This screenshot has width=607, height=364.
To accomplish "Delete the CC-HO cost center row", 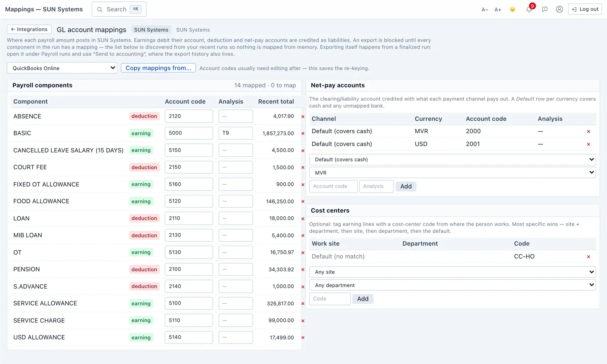I will tap(589, 257).
